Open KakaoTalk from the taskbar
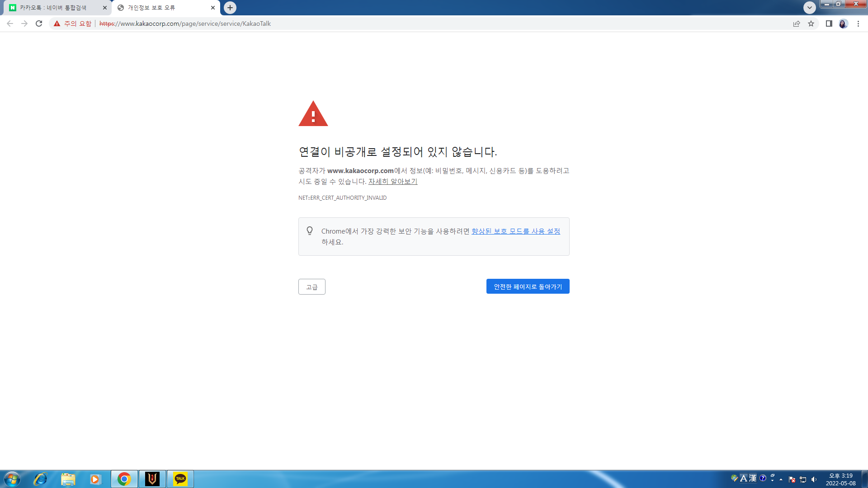Image resolution: width=868 pixels, height=488 pixels. 180,479
